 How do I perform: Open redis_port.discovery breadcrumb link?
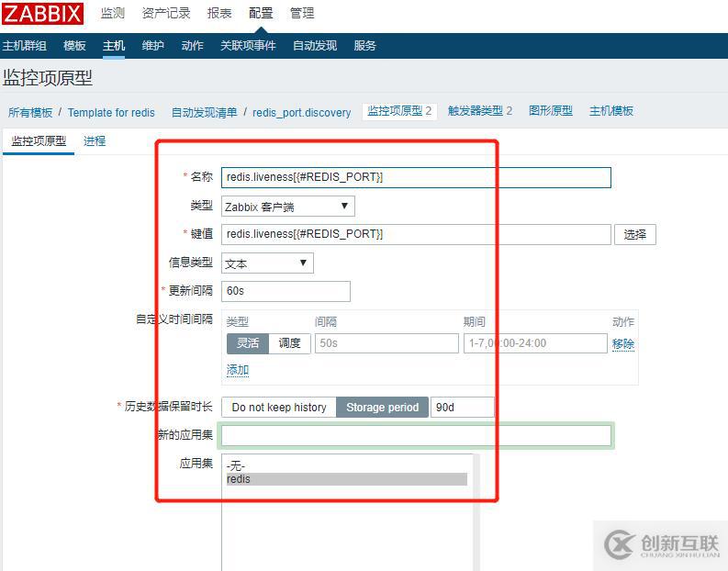pos(302,112)
